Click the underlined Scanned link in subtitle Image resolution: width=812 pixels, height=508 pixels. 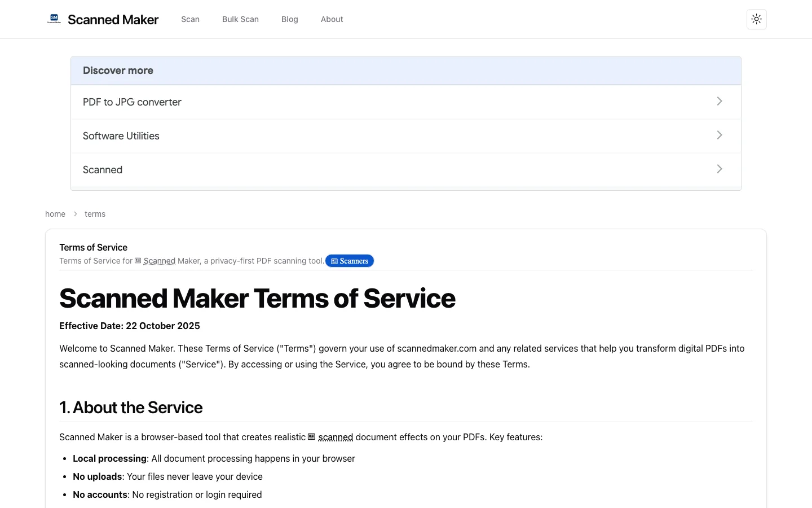coord(160,261)
